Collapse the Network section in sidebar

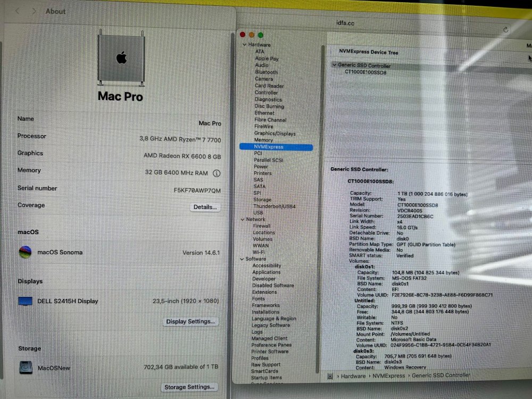242,219
